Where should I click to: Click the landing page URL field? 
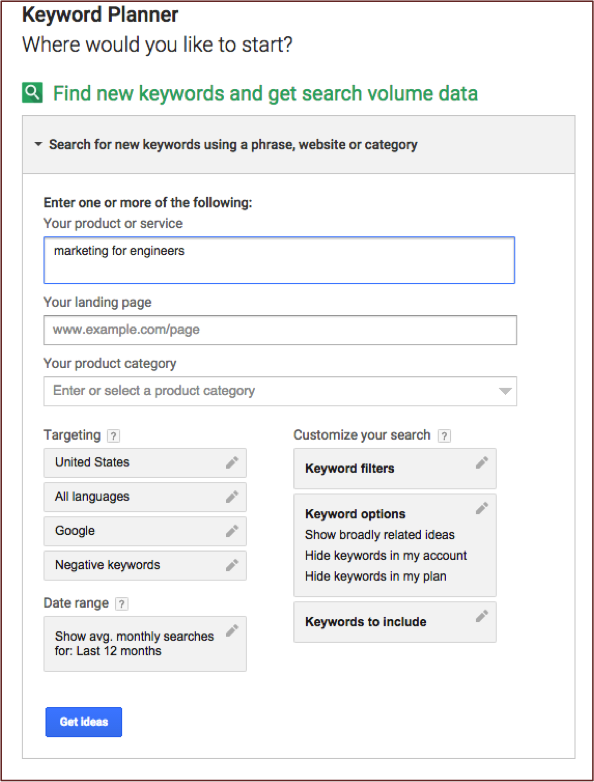pos(280,330)
